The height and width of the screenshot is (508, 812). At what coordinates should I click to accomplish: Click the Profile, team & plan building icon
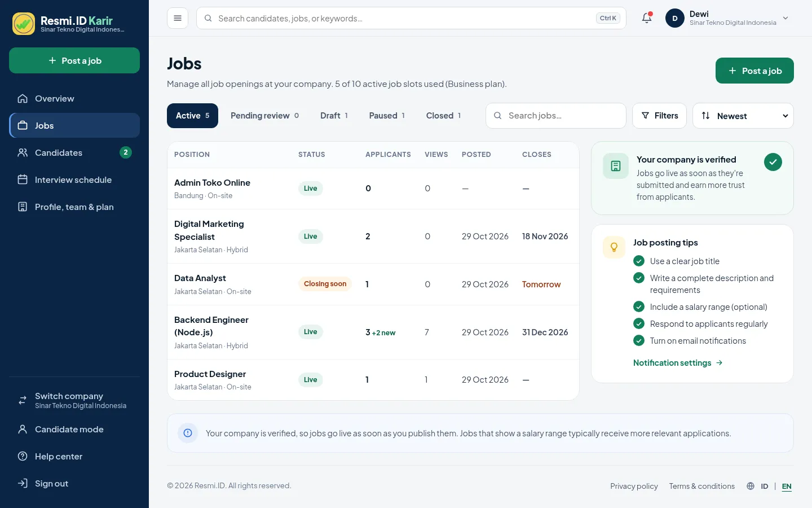click(x=23, y=207)
